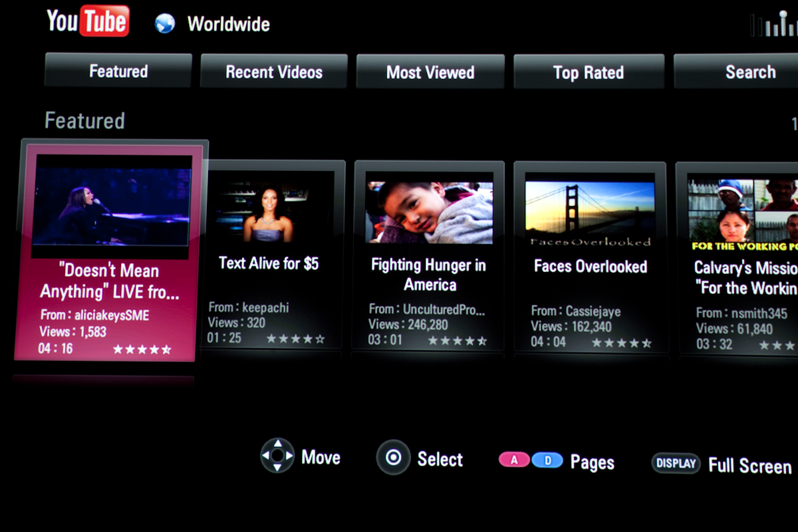Click star rating on Cassiejaye card
Screen dimensions: 798x532
622,343
